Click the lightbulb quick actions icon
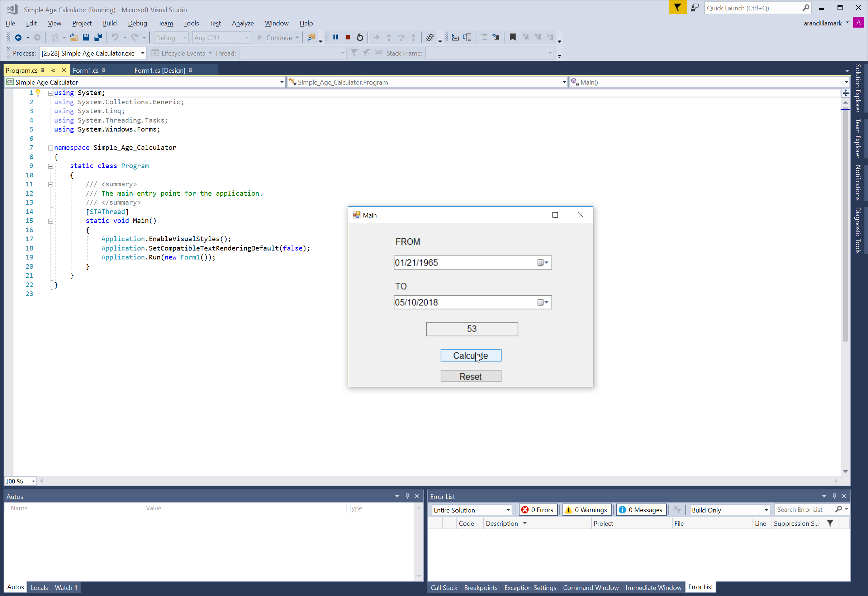 click(x=38, y=92)
